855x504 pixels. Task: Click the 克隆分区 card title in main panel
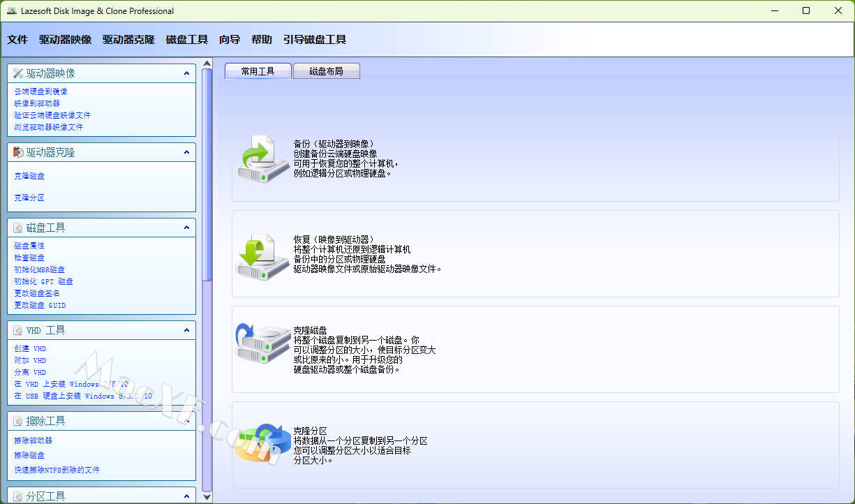click(311, 431)
